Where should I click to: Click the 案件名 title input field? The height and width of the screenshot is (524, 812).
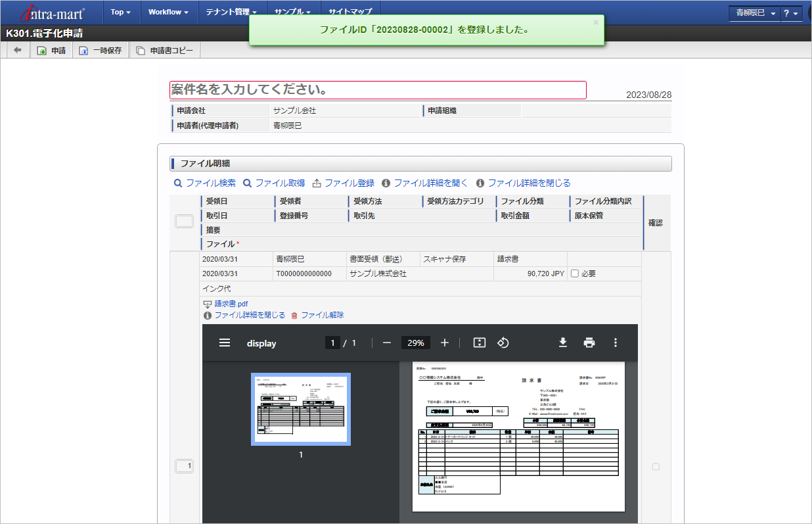(x=378, y=90)
